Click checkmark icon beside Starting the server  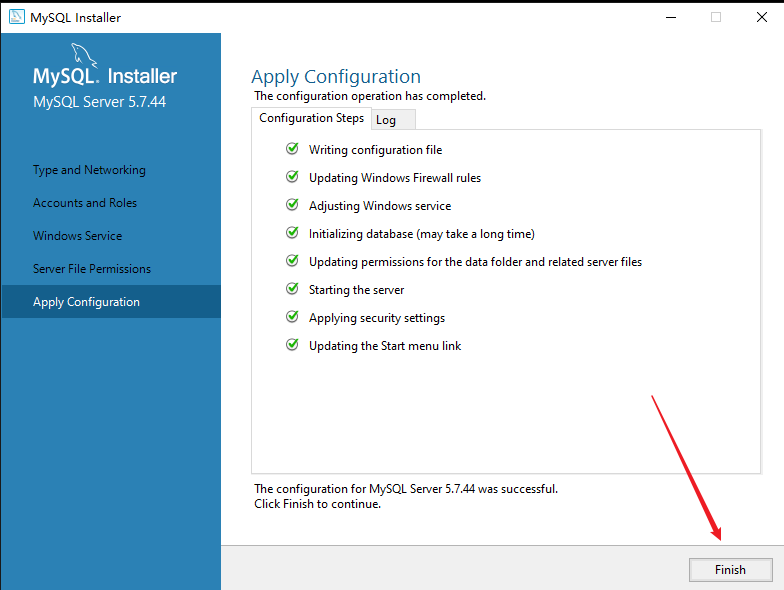[x=292, y=288]
